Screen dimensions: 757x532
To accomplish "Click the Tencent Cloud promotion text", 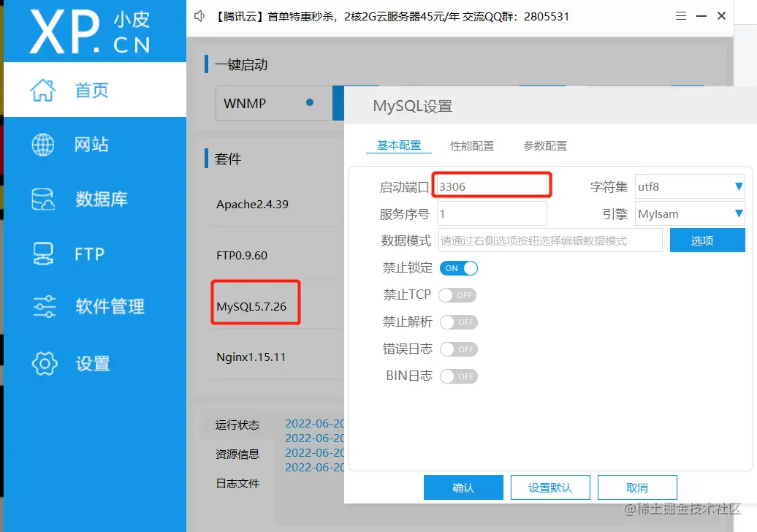I will 391,16.
